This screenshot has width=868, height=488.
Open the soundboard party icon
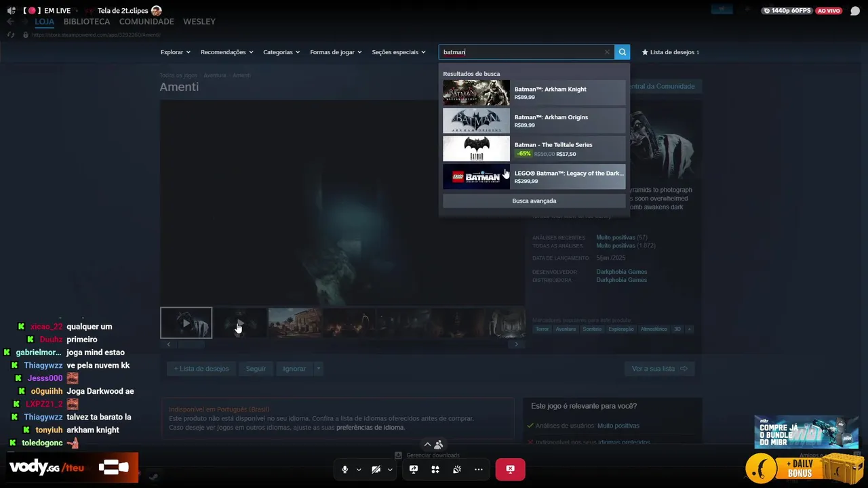[x=457, y=469]
